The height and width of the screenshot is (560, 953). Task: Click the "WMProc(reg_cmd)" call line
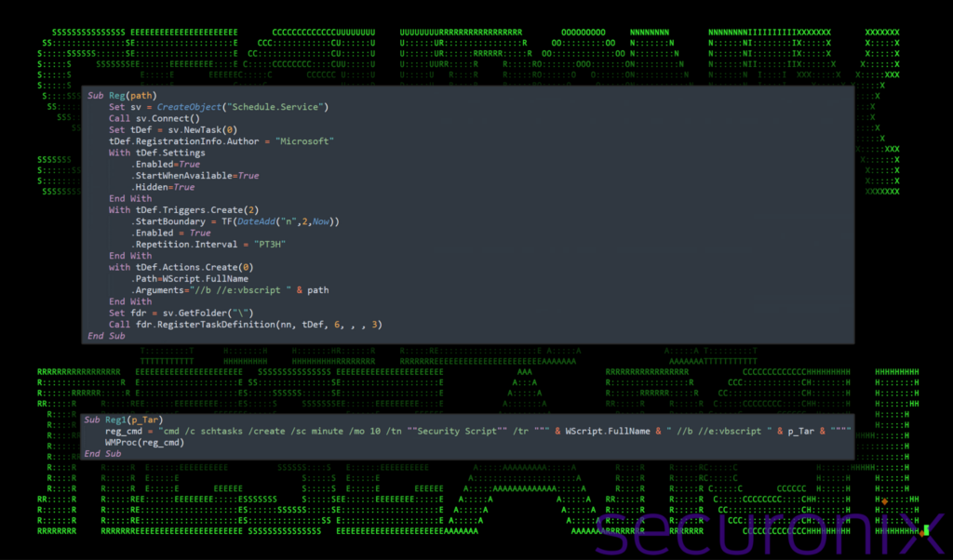[144, 443]
